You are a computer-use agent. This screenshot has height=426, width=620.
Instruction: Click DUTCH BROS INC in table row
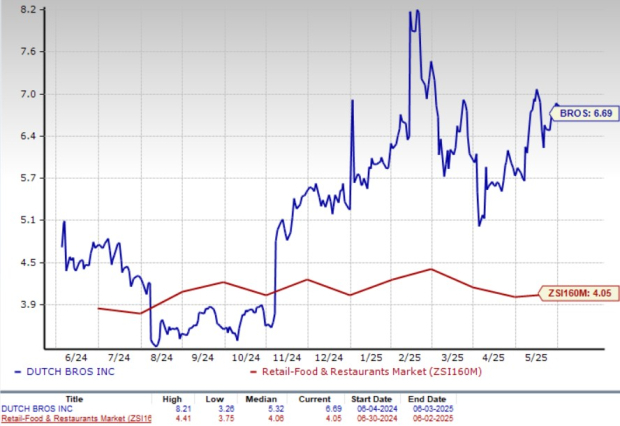(x=37, y=409)
